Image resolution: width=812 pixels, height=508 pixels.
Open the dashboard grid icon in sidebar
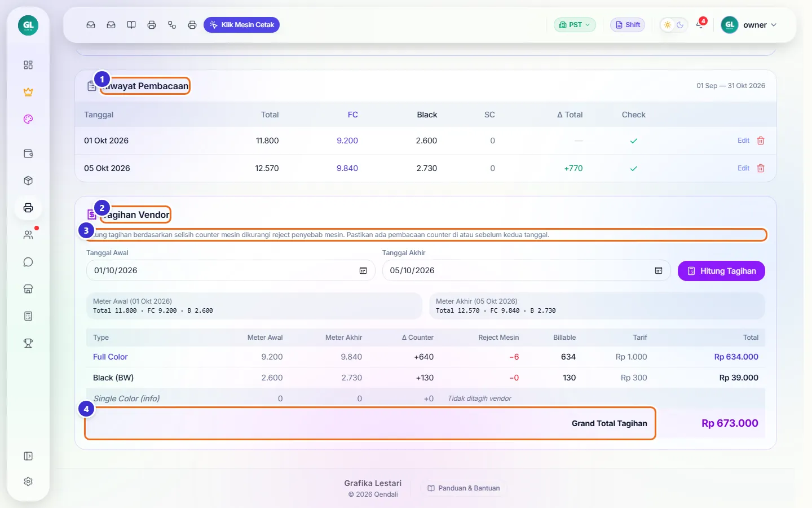(28, 65)
